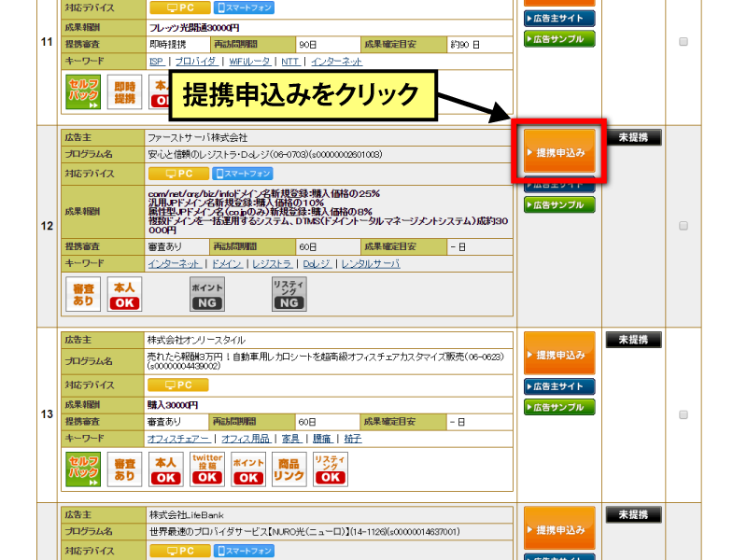Click the リスティングNG icon in row 12

[289, 293]
